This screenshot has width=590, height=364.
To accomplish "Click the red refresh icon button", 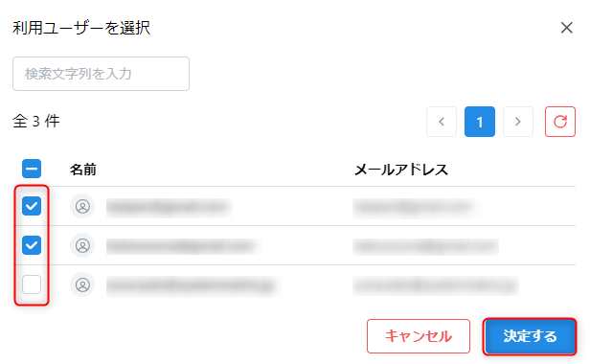I will pyautogui.click(x=560, y=122).
